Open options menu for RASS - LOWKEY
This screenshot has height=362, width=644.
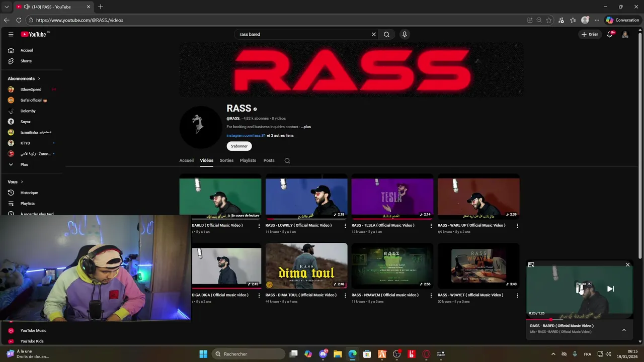pos(345,226)
